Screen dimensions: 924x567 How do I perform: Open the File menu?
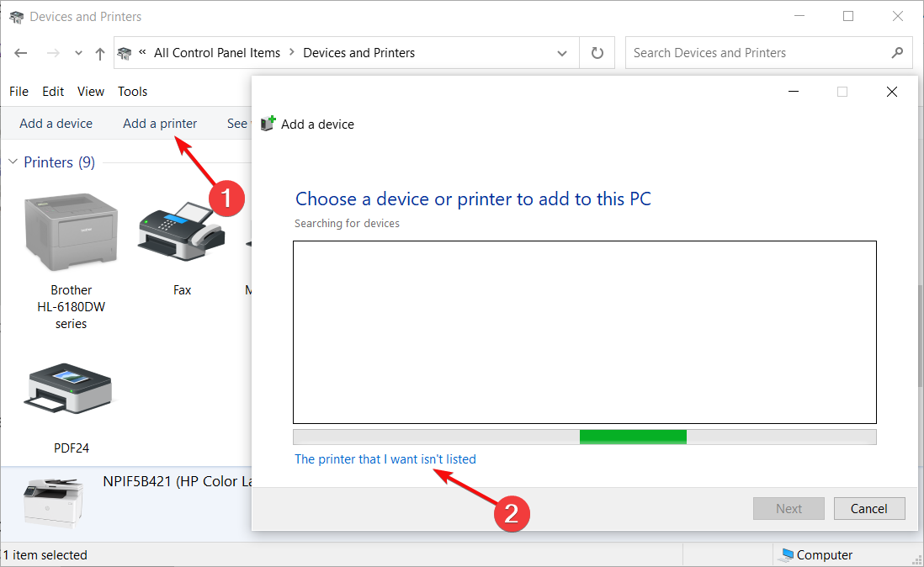click(x=19, y=92)
